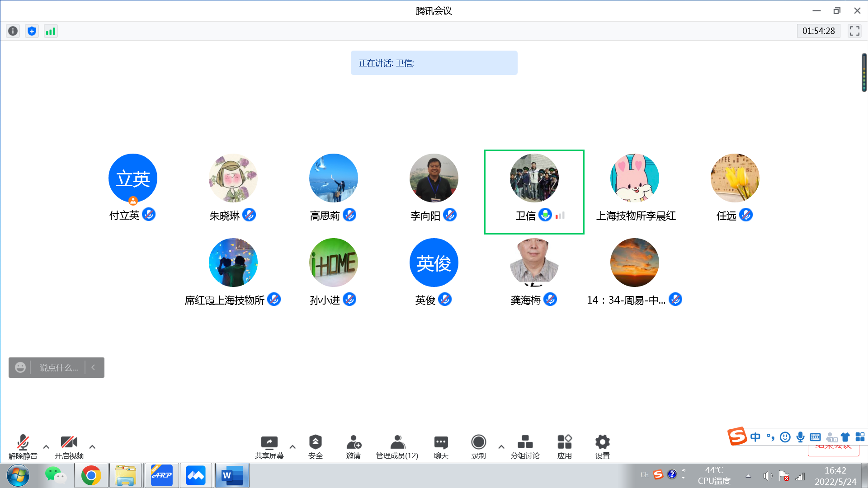The height and width of the screenshot is (488, 868).
Task: Open file explorer from taskbar
Action: pos(126,475)
